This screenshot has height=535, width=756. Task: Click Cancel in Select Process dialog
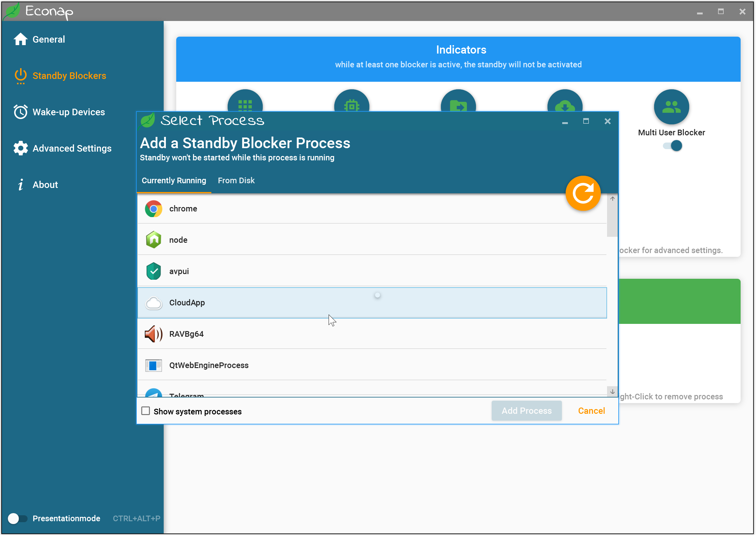pyautogui.click(x=591, y=411)
